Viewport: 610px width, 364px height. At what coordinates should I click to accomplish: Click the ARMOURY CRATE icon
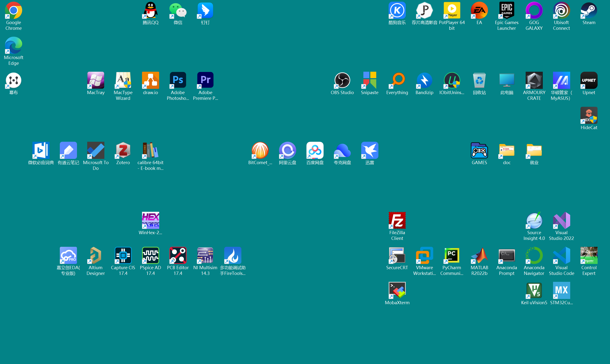click(x=534, y=81)
